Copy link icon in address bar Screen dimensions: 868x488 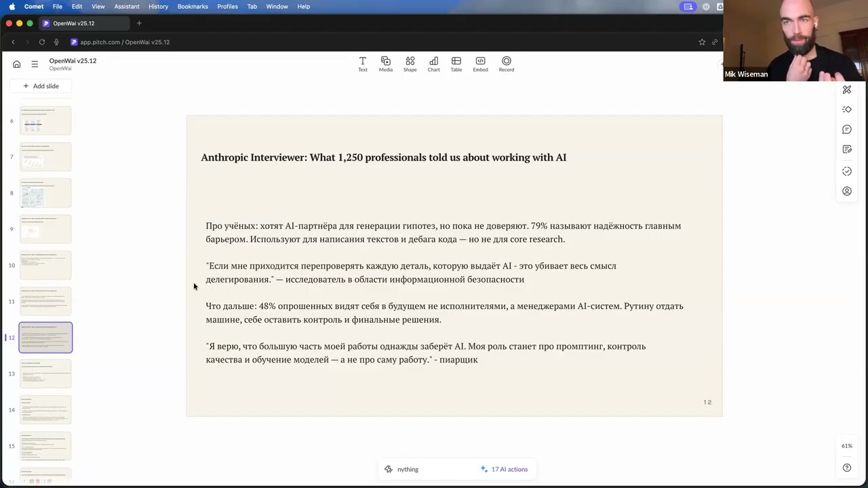(715, 42)
